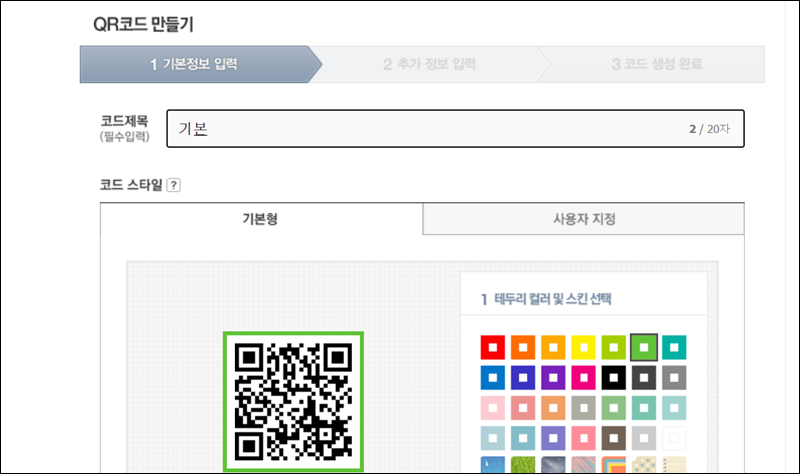The width and height of the screenshot is (800, 474).
Task: Select step 1 기본정보 입력
Action: pyautogui.click(x=201, y=64)
